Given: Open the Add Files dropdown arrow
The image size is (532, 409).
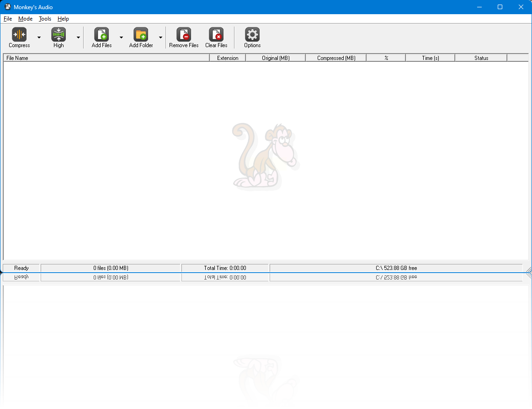Looking at the screenshot, I should coord(121,38).
